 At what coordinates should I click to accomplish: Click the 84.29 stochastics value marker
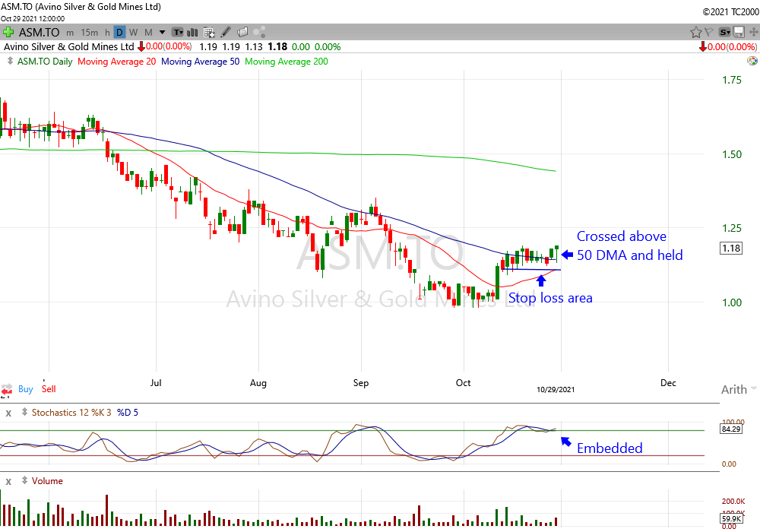731,429
